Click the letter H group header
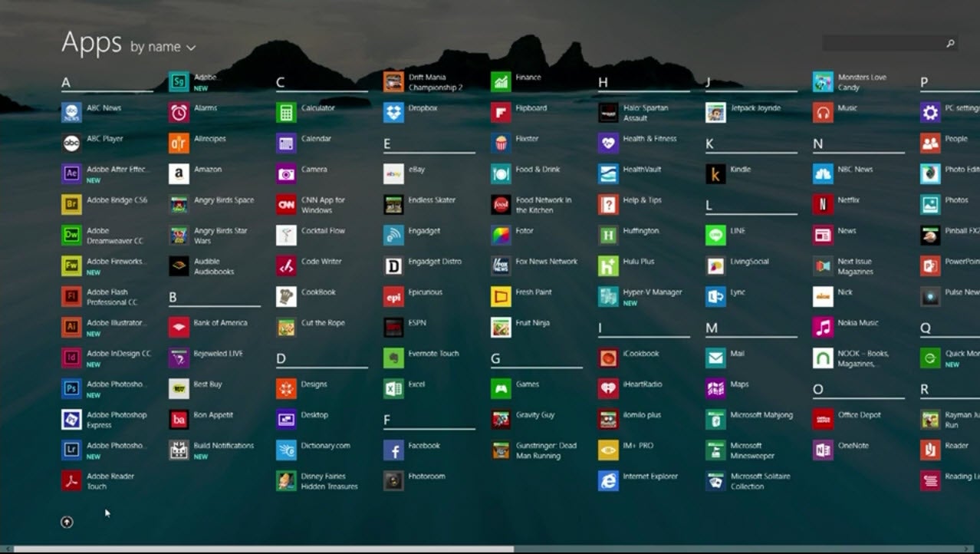 [603, 83]
